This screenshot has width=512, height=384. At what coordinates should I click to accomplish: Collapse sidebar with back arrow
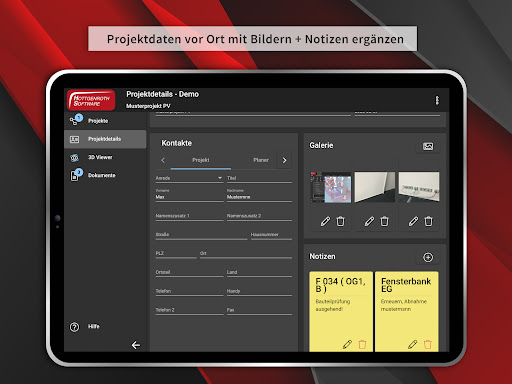click(x=136, y=345)
